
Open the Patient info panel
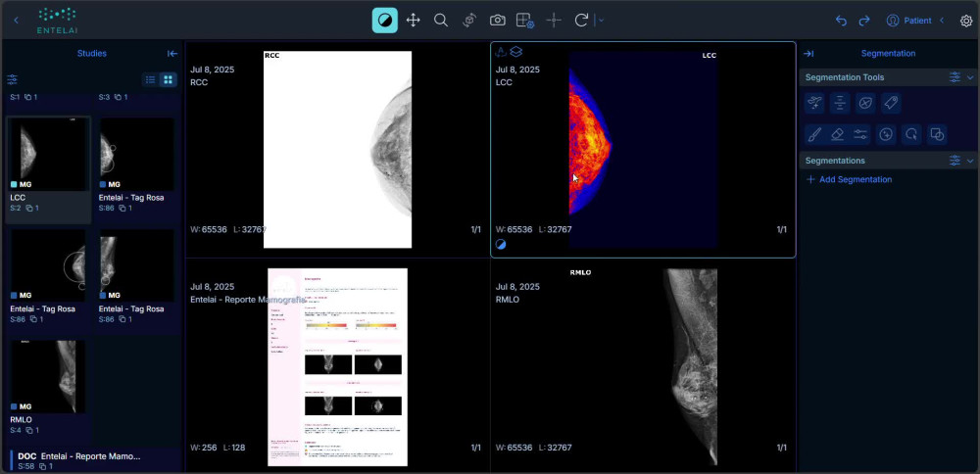pos(909,21)
